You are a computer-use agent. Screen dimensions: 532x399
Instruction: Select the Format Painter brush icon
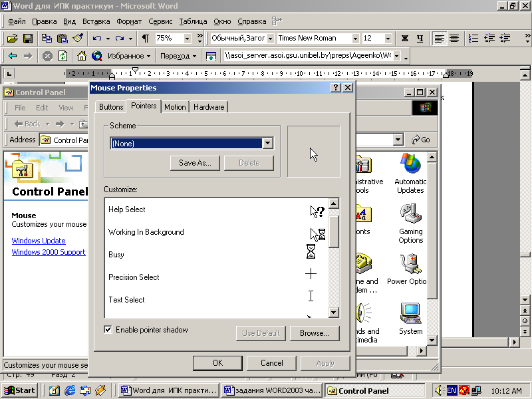[x=78, y=39]
